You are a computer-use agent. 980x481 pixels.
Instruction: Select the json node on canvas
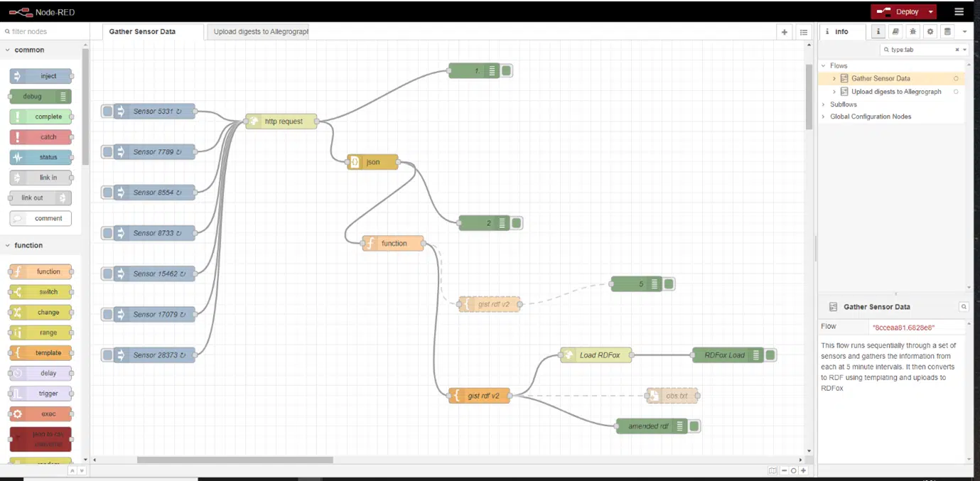(x=373, y=162)
